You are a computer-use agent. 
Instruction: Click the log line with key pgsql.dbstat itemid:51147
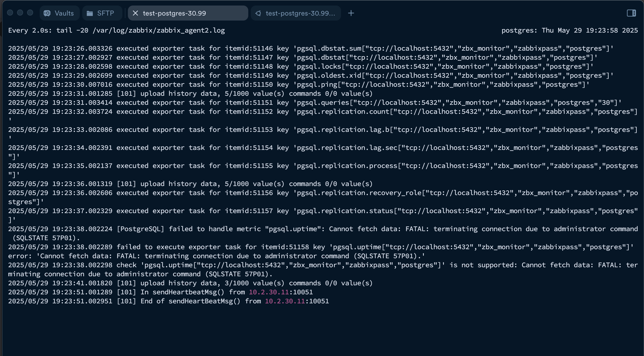point(303,57)
